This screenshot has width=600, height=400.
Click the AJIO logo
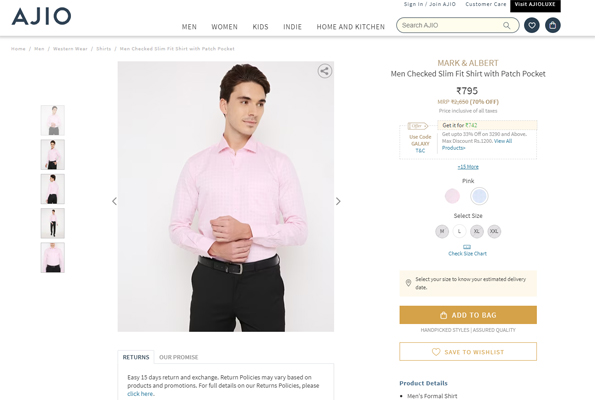(41, 16)
